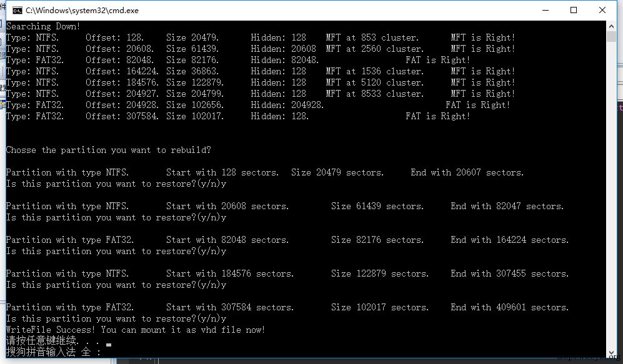Click the scrollbar down arrow
This screenshot has width=623, height=364.
[612, 353]
